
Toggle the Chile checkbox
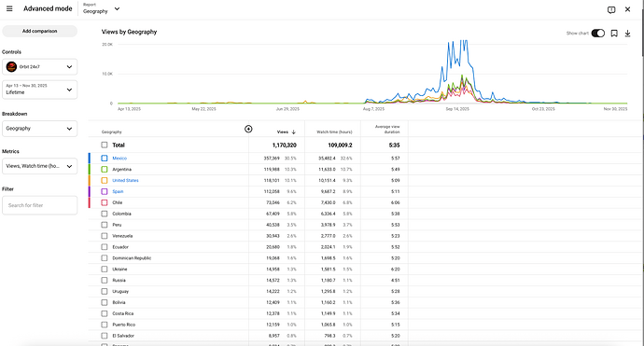point(105,202)
